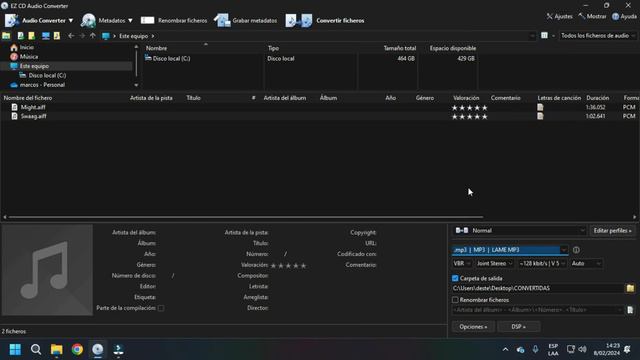
Task: Select the Swaag.aiff file row
Action: tap(320, 116)
